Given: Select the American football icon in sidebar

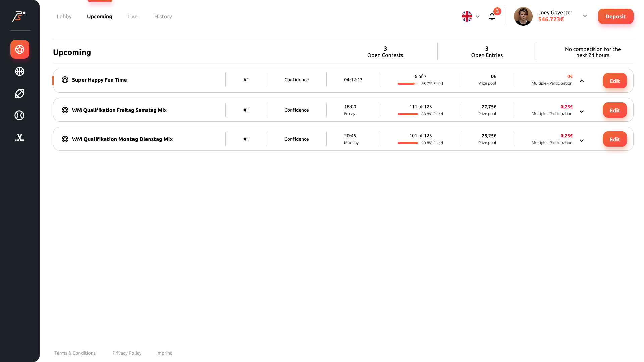Looking at the screenshot, I should [20, 94].
